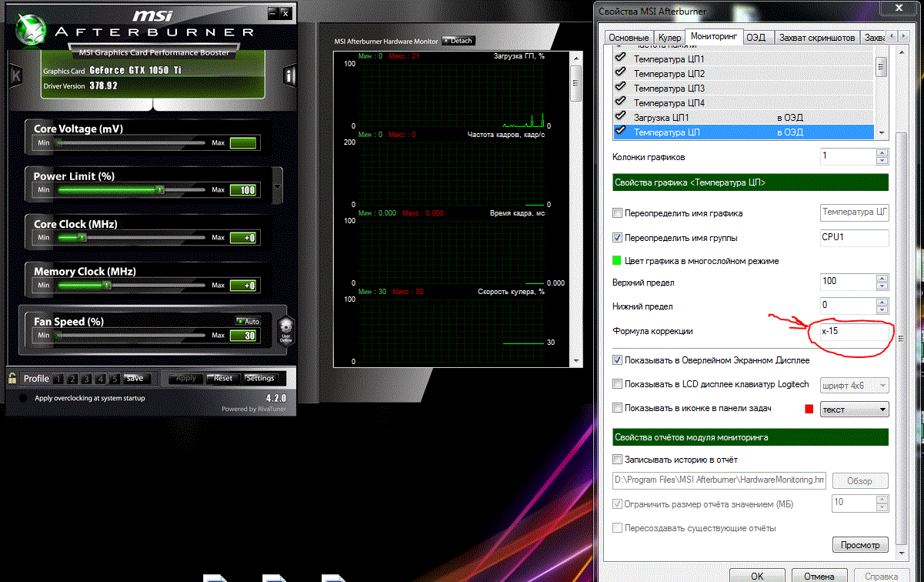924x582 pixels.
Task: Open the 'текст' dropdown
Action: [854, 409]
